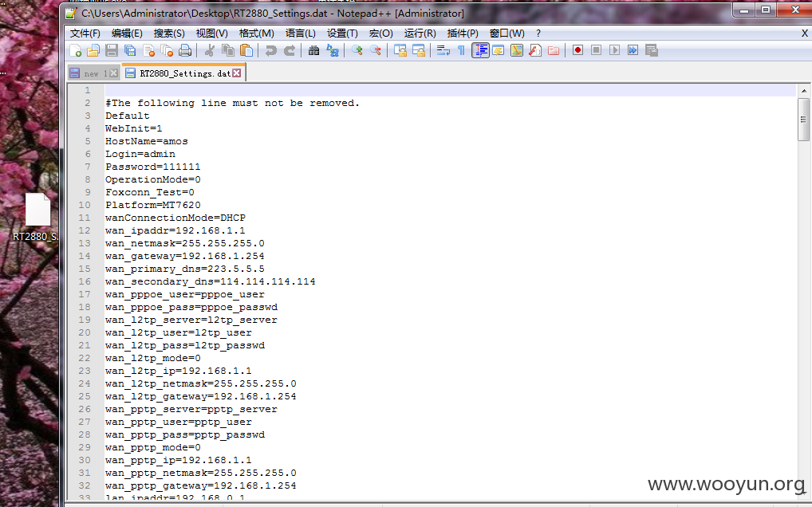Screen dimensions: 812x507
Task: Click the Open file folder icon
Action: coord(93,50)
